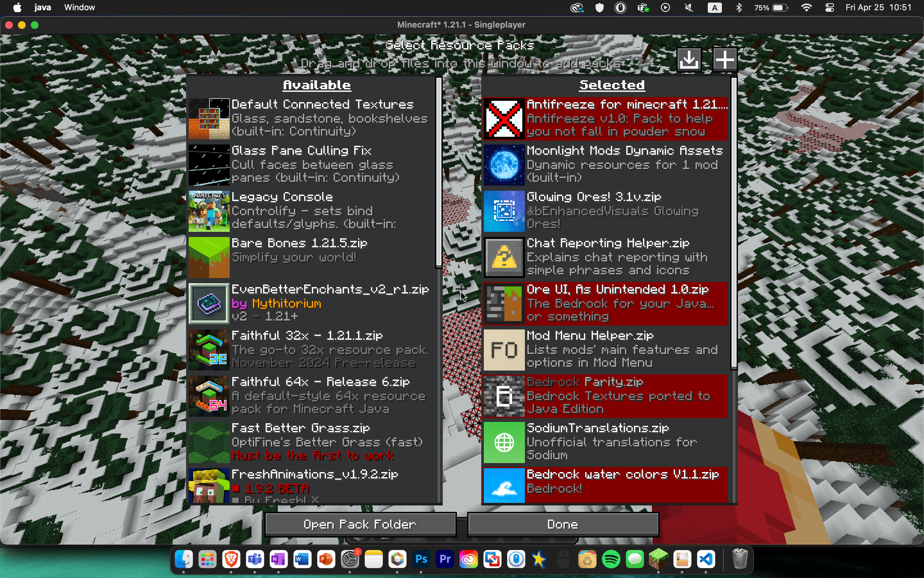Select Bare Bones 1.21.5.zip grass icon
The height and width of the screenshot is (578, 924).
pos(209,257)
